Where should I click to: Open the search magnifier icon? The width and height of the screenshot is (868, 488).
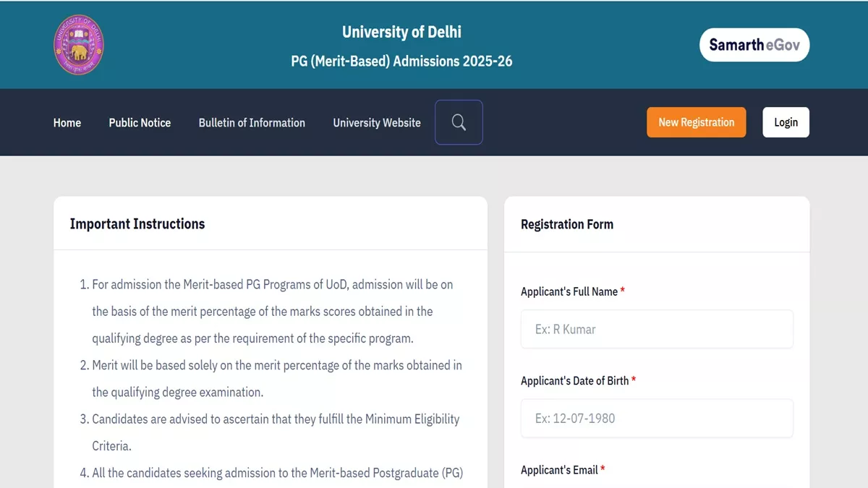tap(459, 122)
